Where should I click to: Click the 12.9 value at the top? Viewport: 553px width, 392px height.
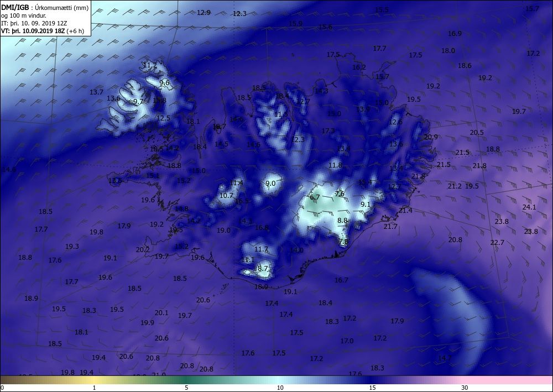click(204, 12)
